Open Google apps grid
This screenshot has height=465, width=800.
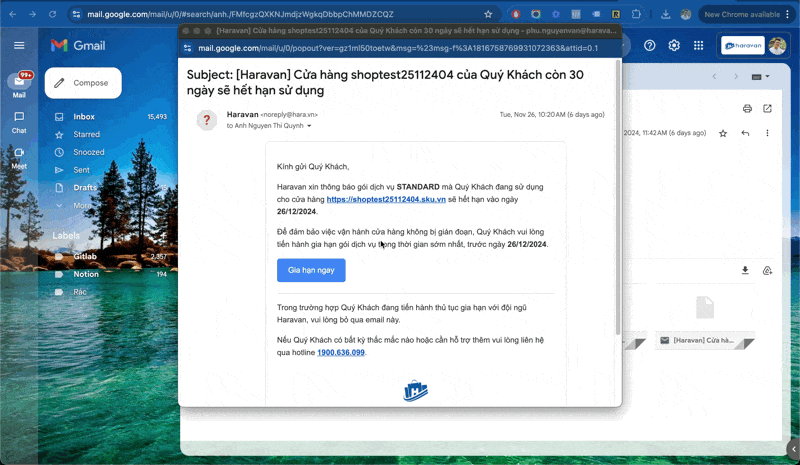698,45
